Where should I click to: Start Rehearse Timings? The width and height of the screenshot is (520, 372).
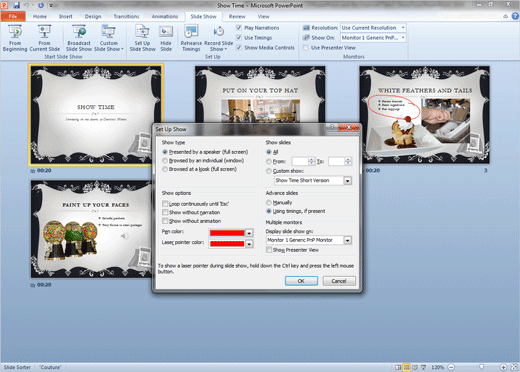click(191, 38)
